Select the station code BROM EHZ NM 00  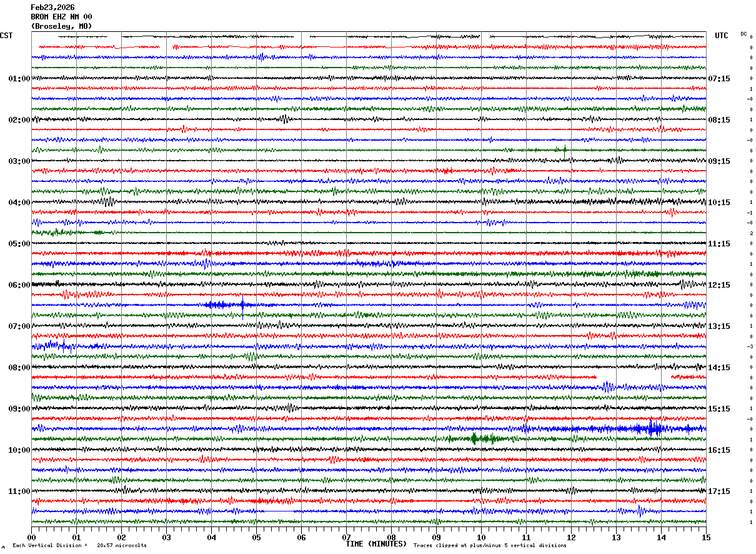tap(61, 17)
